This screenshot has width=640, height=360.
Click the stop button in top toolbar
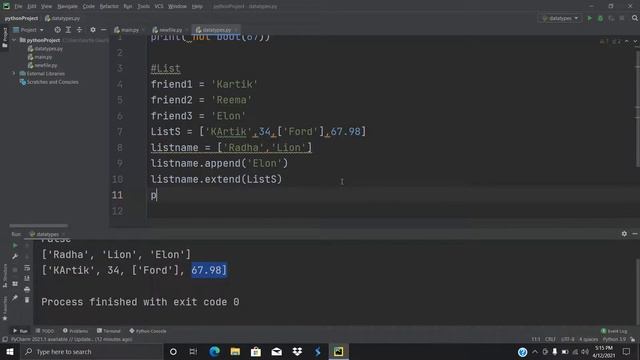click(622, 18)
